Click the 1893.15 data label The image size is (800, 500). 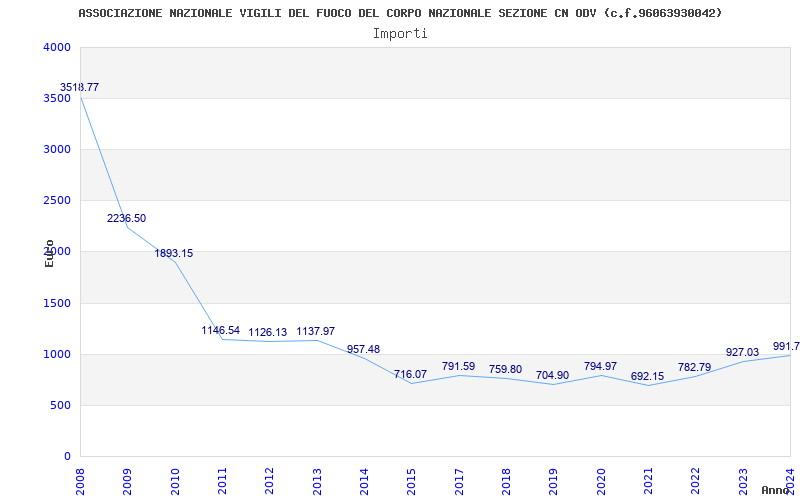coord(174,254)
